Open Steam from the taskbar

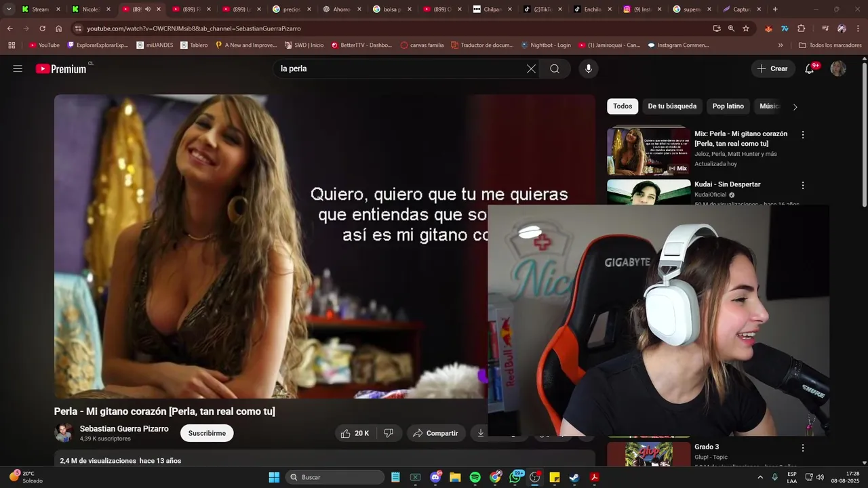click(x=574, y=477)
